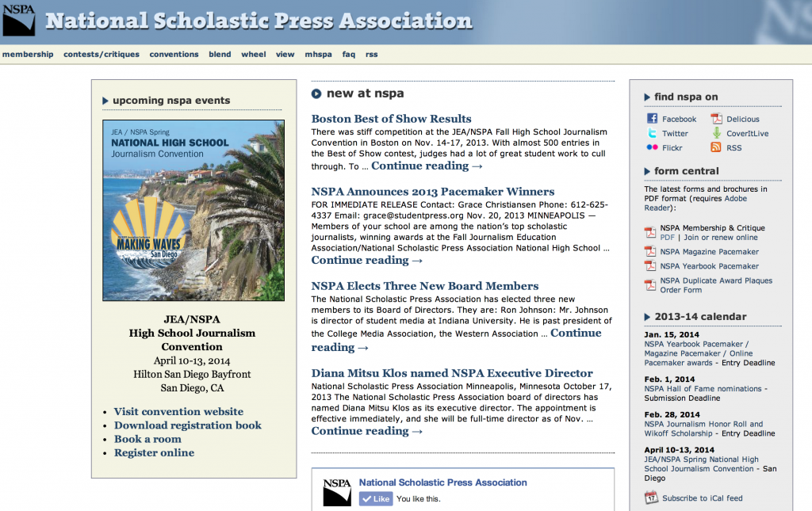This screenshot has width=812, height=511.
Task: Continue reading Boston Best of Show article
Action: (427, 166)
